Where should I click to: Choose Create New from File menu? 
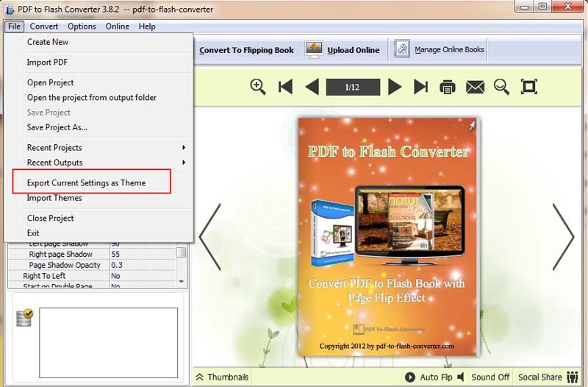tap(48, 42)
